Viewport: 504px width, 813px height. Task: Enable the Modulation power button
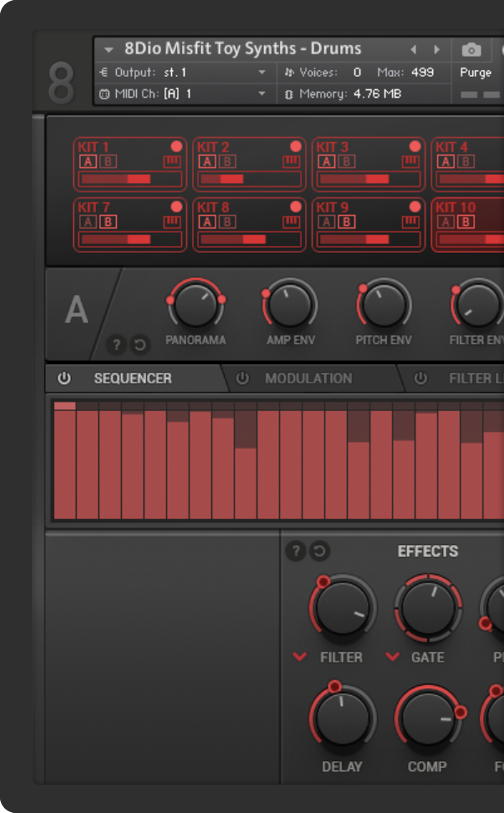coord(242,378)
